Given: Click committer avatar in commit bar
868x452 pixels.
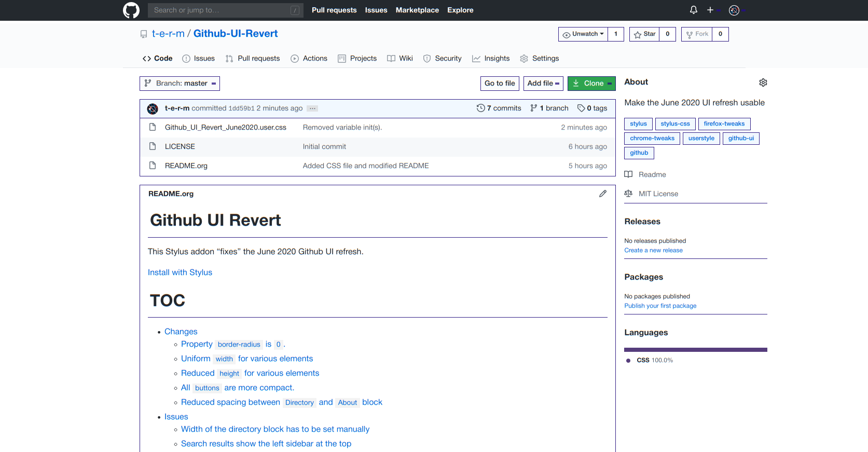Looking at the screenshot, I should tap(153, 109).
